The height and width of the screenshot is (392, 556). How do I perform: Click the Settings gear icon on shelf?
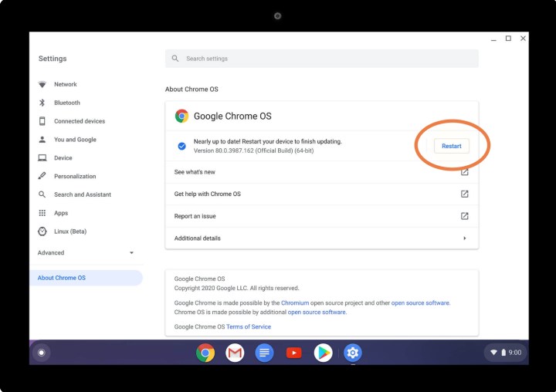click(352, 353)
